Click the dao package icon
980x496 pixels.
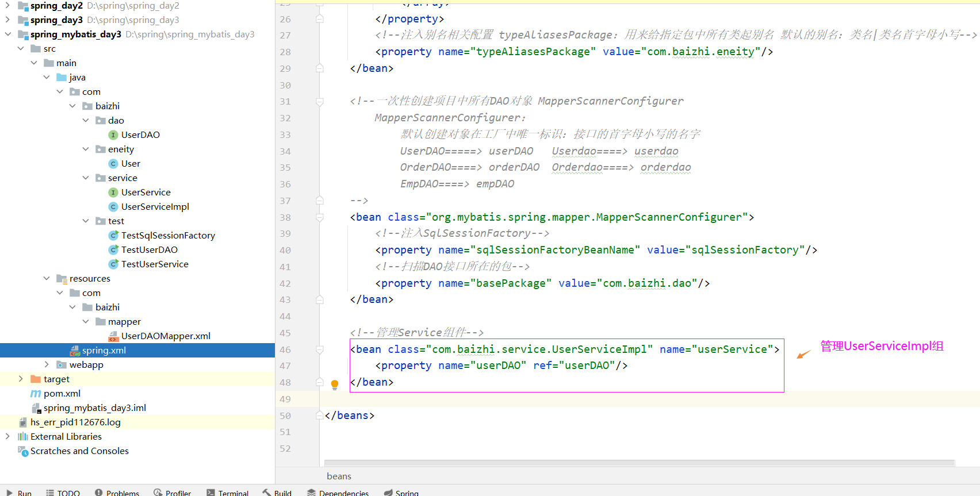coord(101,121)
